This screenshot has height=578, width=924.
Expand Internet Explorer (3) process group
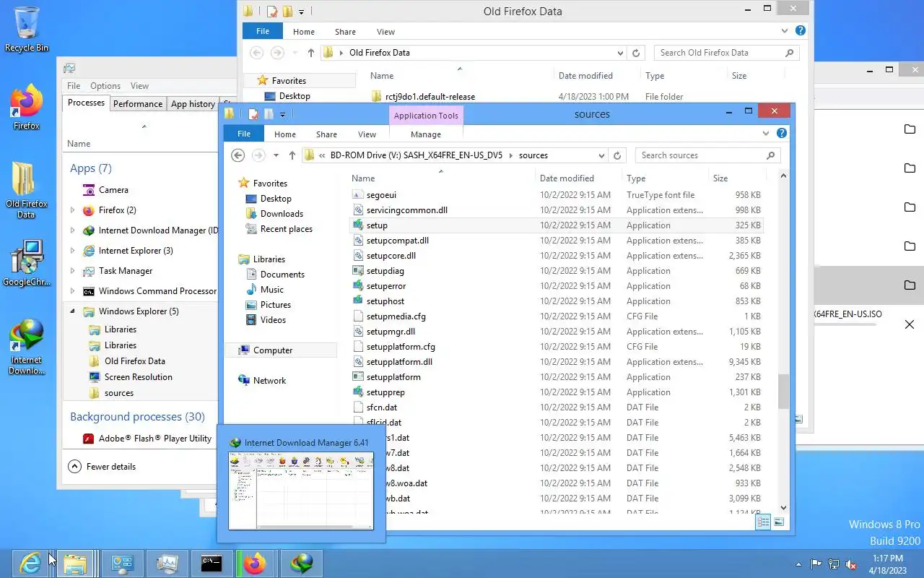(72, 251)
